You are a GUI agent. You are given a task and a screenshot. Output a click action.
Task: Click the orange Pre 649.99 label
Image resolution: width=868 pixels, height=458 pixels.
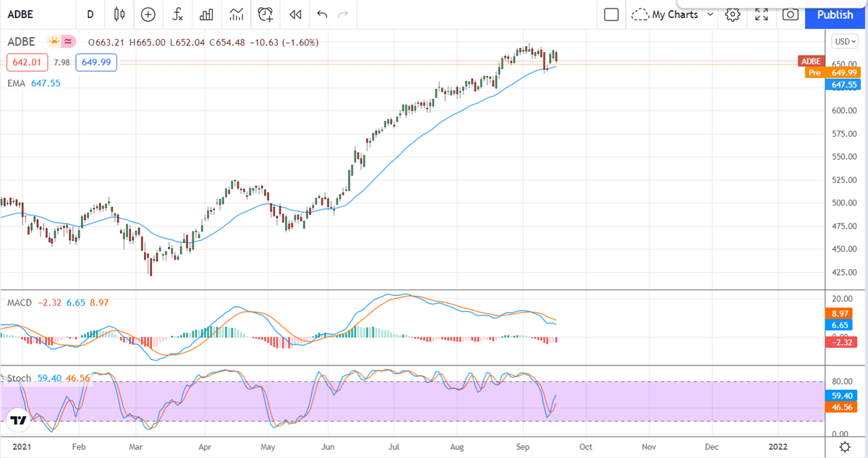pos(833,72)
